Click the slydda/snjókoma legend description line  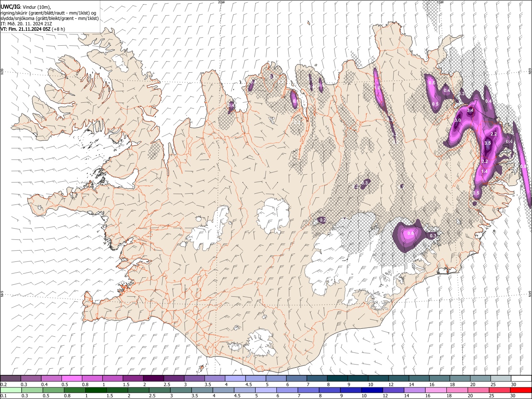[x=49, y=18]
